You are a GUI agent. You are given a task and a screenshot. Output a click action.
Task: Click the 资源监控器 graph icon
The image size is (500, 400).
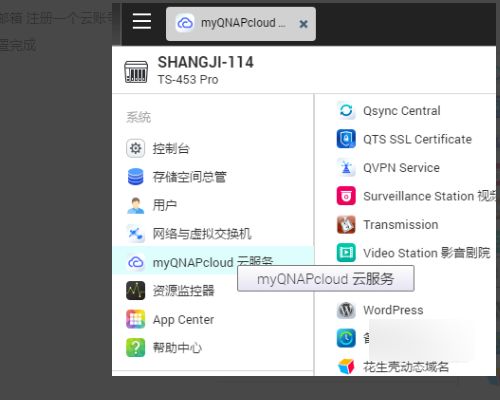coord(135,291)
